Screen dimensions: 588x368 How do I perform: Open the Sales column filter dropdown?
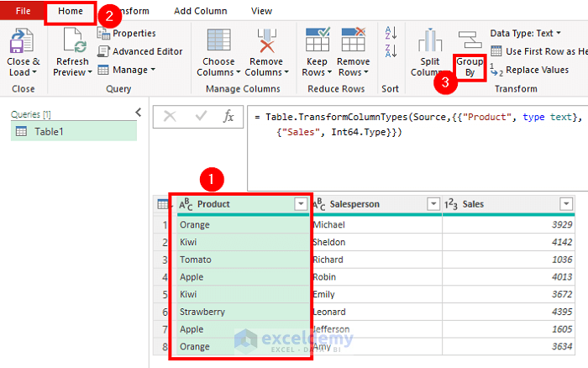(566, 204)
